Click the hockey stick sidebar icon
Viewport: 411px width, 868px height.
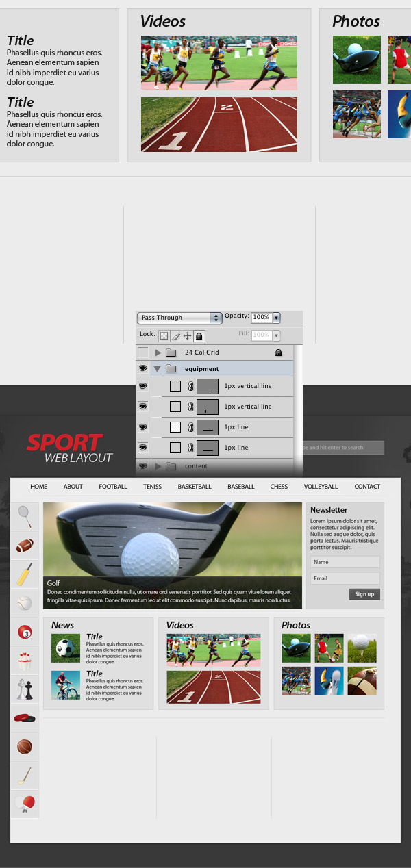(24, 775)
